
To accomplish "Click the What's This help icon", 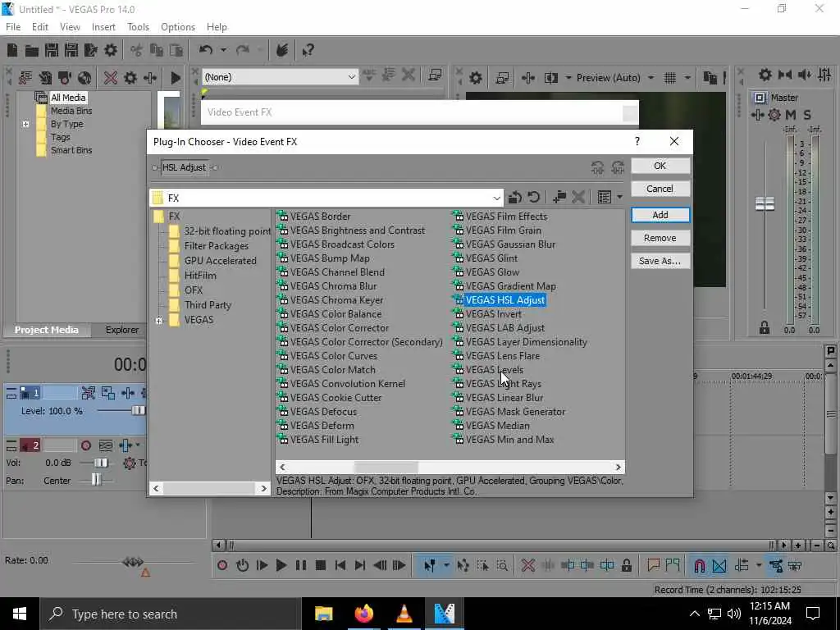I will tap(308, 50).
